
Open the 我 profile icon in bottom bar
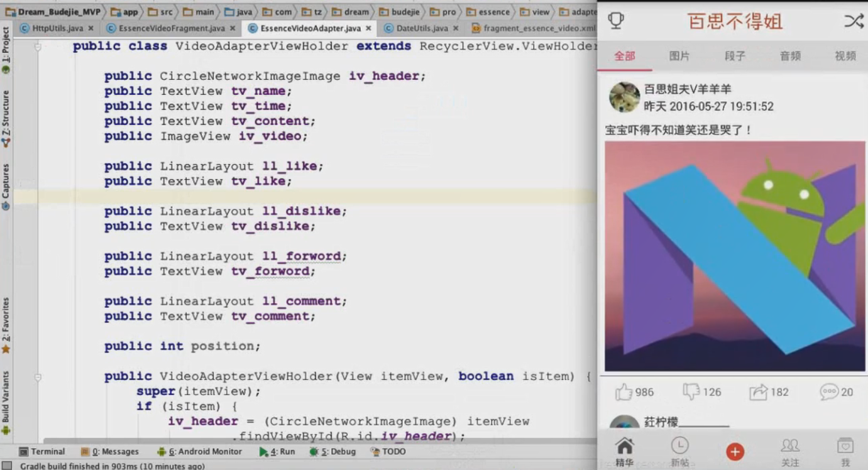(845, 445)
